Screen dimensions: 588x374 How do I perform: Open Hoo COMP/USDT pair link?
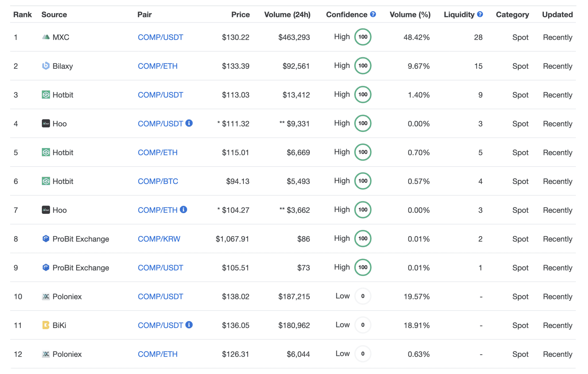tap(160, 124)
